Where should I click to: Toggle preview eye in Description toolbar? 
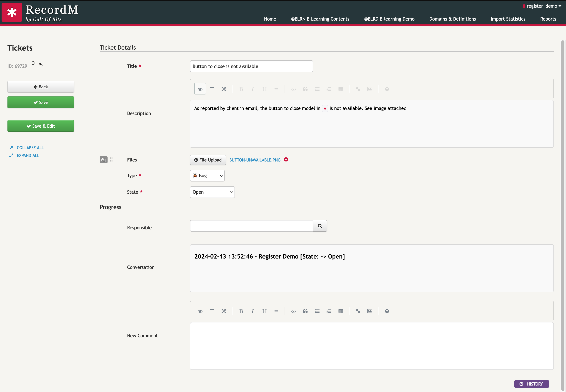[x=200, y=89]
